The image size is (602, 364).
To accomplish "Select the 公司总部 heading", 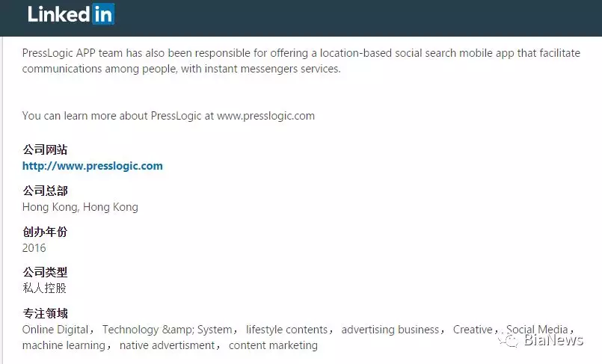I will [45, 191].
